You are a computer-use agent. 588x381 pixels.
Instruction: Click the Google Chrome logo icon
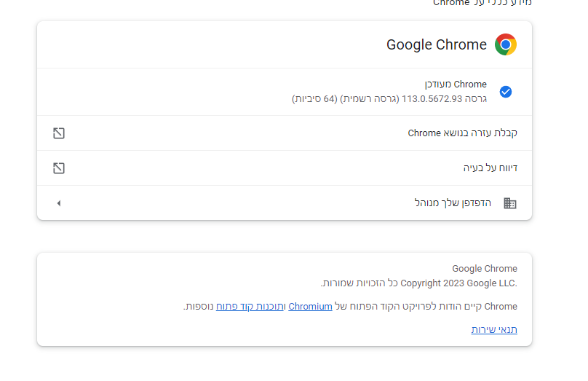(x=506, y=44)
